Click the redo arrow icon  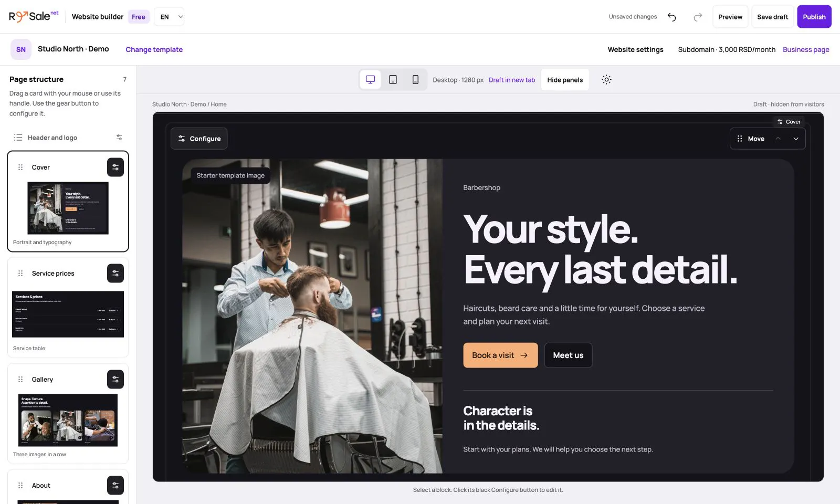point(698,17)
